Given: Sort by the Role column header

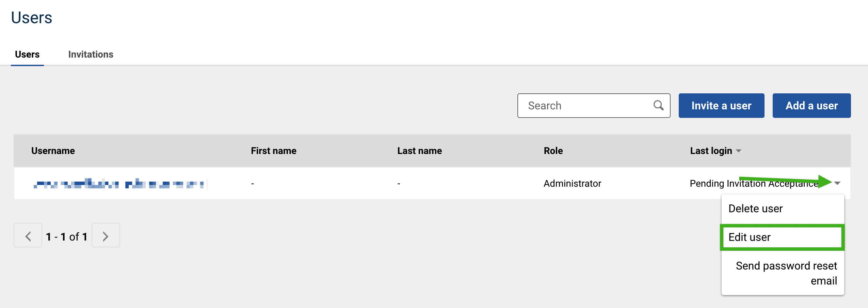Looking at the screenshot, I should [553, 151].
